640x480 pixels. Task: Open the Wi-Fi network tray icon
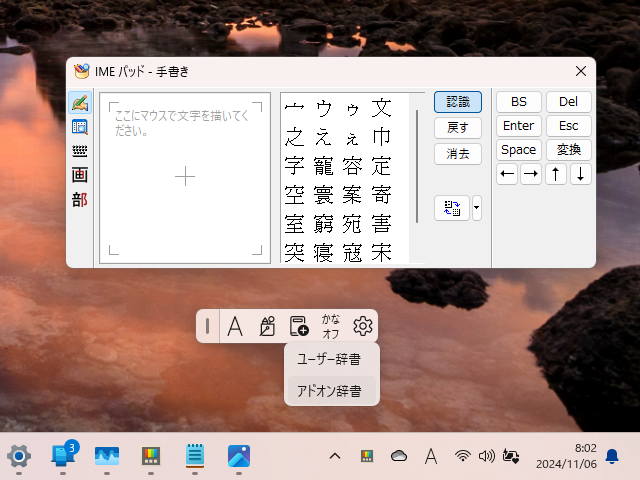(462, 456)
